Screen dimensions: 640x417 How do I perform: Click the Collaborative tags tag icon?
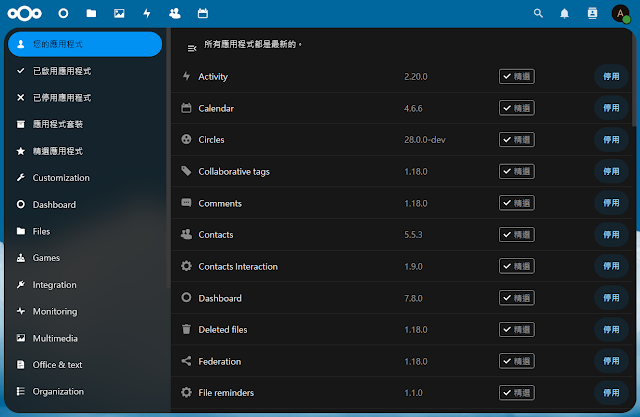click(186, 171)
